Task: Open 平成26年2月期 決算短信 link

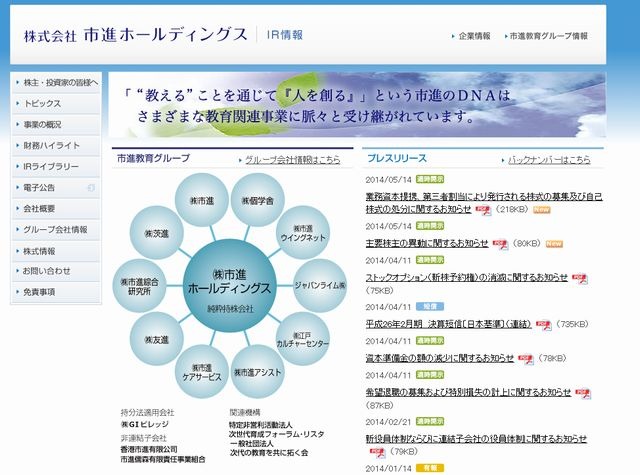Action: click(x=448, y=324)
